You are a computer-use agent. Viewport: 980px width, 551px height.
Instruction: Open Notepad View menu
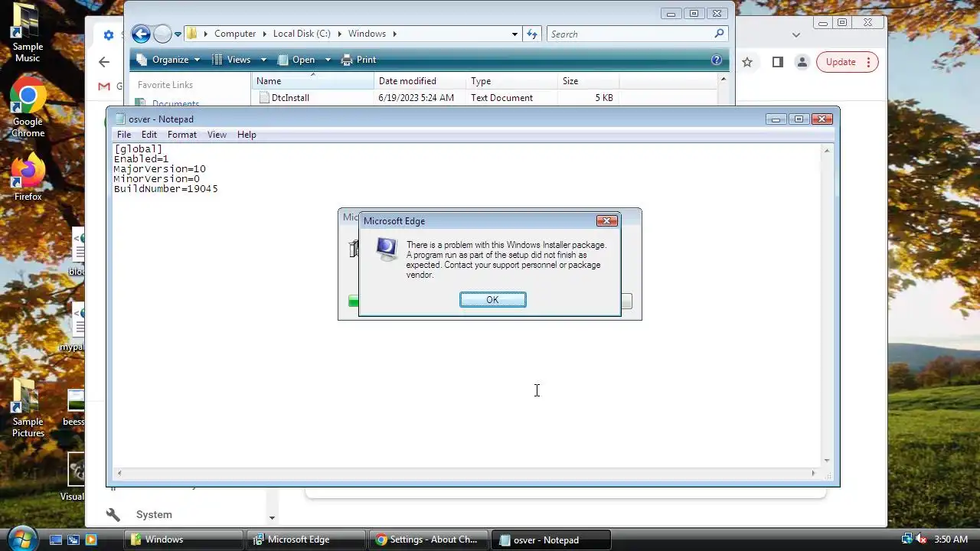point(217,135)
